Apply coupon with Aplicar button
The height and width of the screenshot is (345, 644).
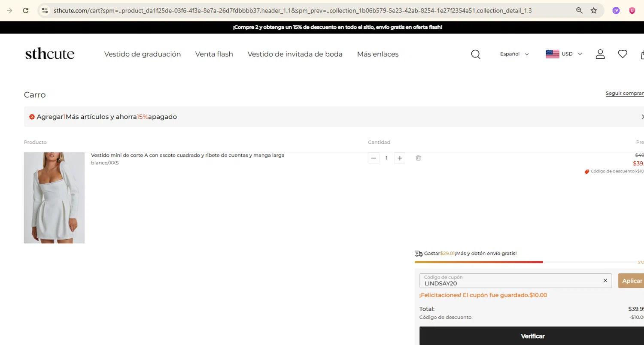click(631, 281)
